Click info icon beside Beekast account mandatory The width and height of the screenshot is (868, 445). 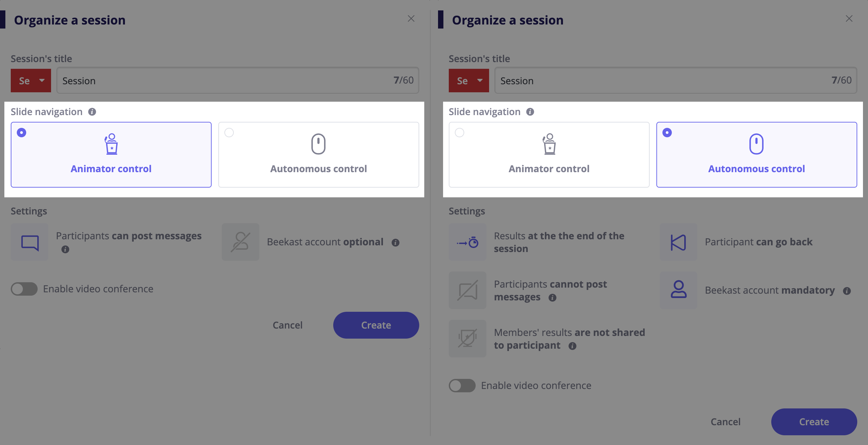[x=847, y=291]
